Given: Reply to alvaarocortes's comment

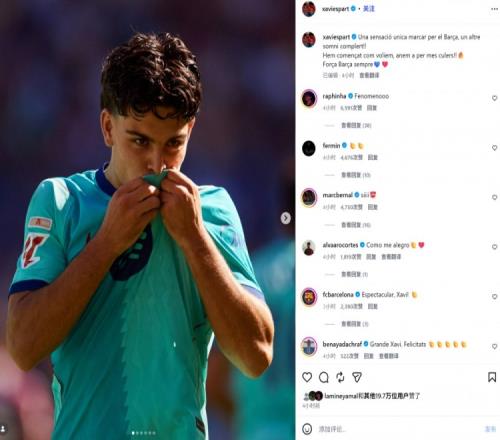Looking at the screenshot, I should click(x=371, y=257).
